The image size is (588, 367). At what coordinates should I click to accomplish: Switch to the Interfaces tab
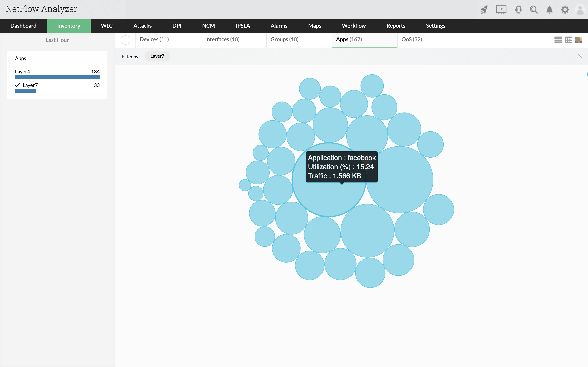coord(222,39)
